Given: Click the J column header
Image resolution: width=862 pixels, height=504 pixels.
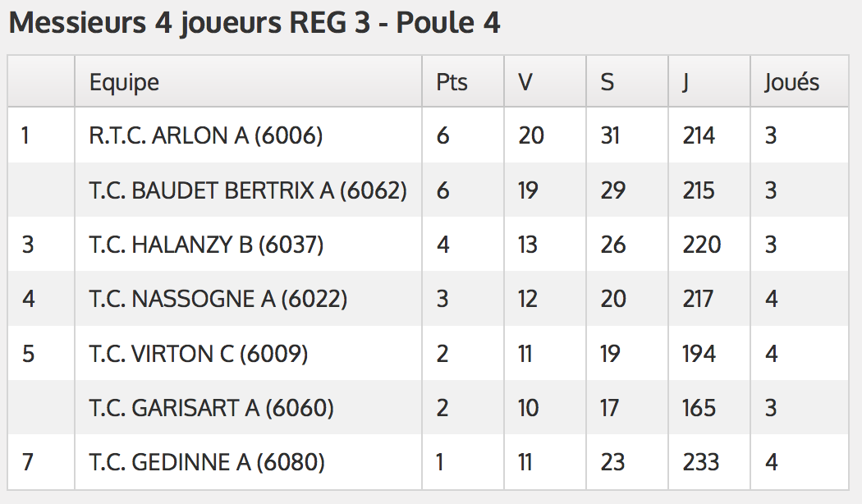Looking at the screenshot, I should 685,83.
